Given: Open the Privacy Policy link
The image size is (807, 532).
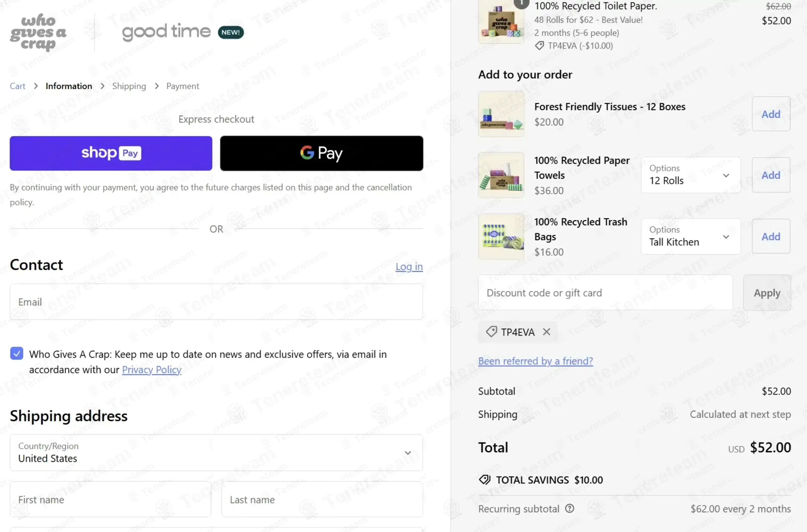Looking at the screenshot, I should 152,370.
